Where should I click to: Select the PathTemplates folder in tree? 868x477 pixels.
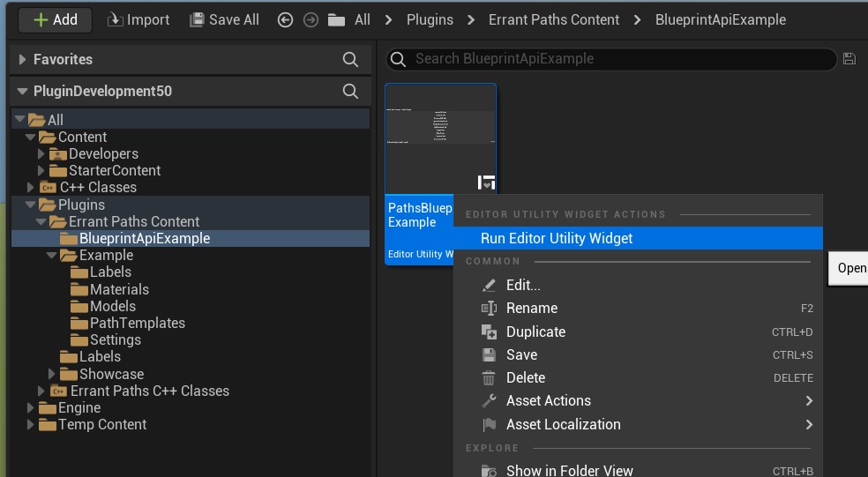tap(137, 323)
